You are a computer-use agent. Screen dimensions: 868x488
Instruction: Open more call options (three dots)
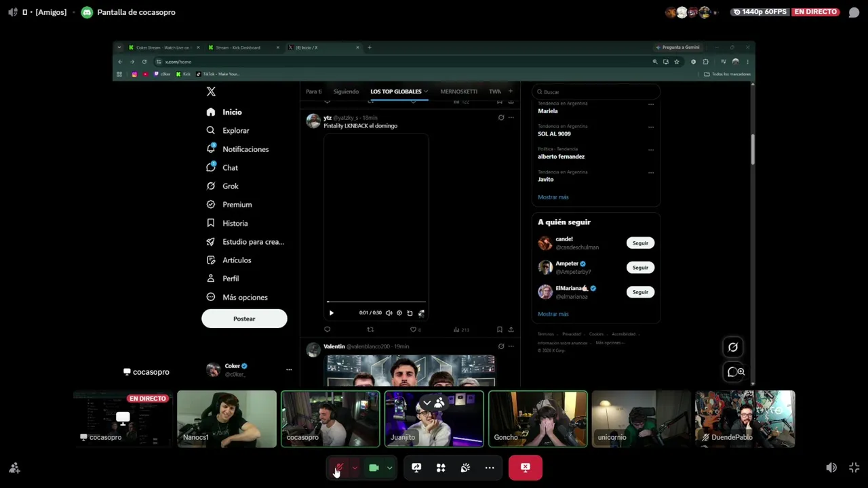490,468
